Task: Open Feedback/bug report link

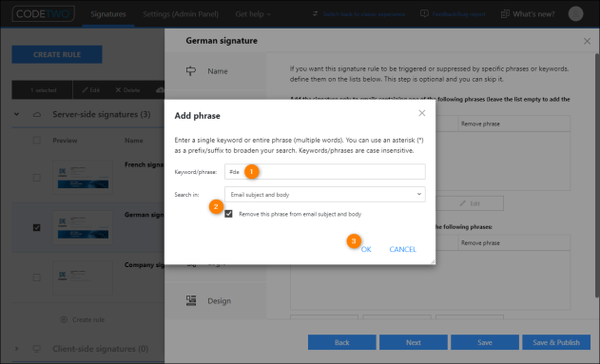Action: (459, 14)
